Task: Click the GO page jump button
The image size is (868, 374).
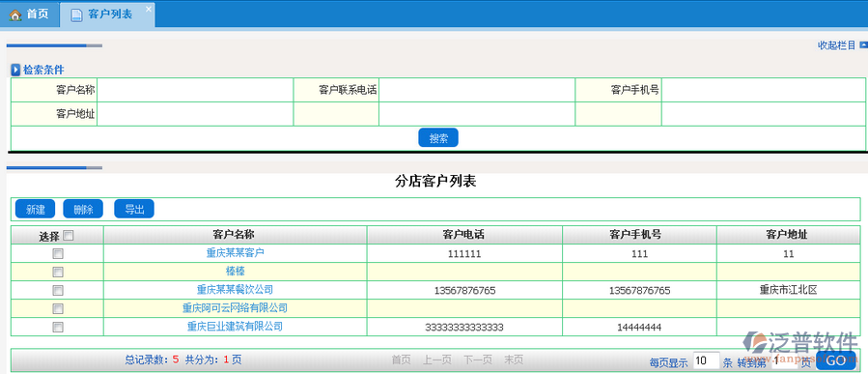Action: 835,360
